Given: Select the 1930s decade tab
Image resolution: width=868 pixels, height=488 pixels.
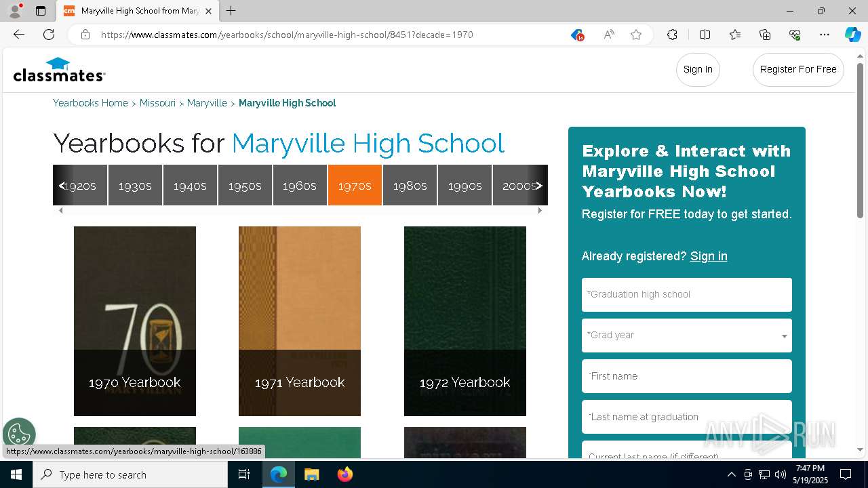Looking at the screenshot, I should [x=135, y=185].
